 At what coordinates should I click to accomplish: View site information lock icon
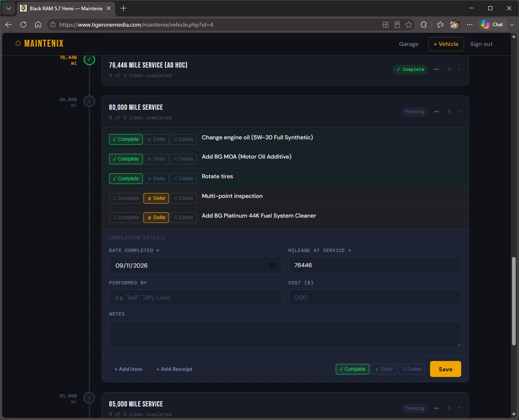point(53,25)
